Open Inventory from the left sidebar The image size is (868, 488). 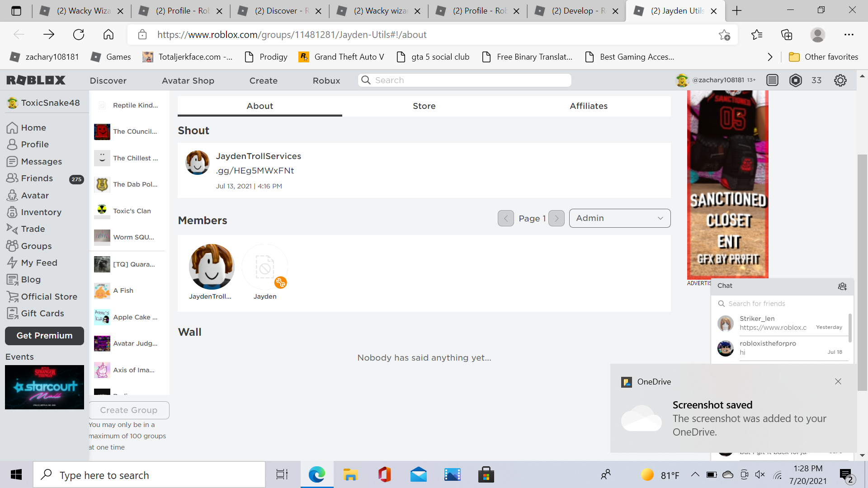[x=41, y=212]
